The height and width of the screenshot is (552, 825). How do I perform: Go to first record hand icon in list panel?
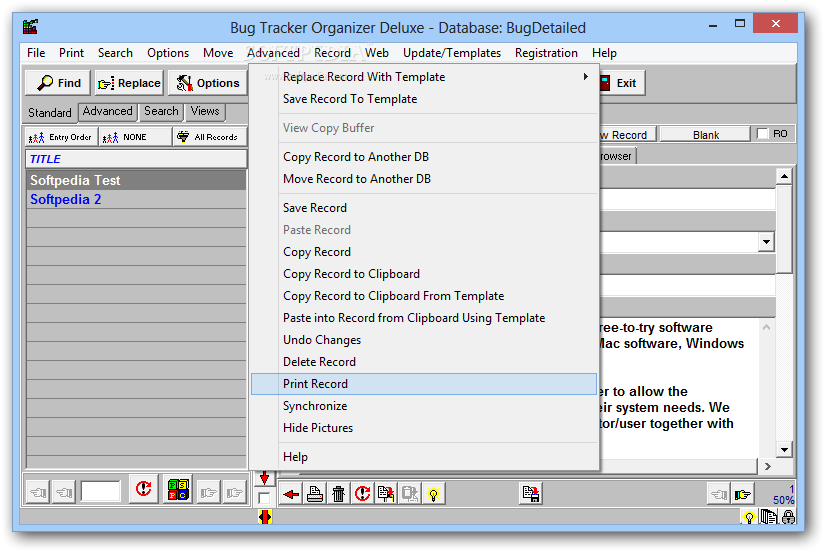(38, 493)
